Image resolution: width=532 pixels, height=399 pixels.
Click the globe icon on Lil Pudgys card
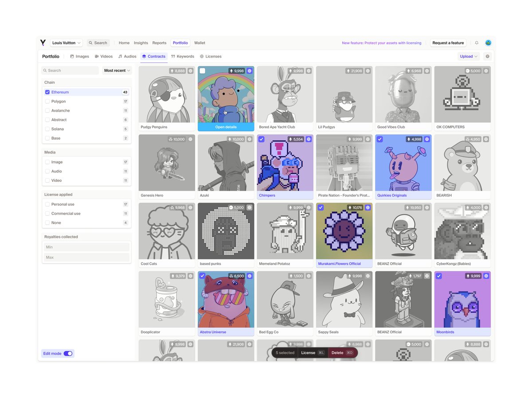click(368, 71)
